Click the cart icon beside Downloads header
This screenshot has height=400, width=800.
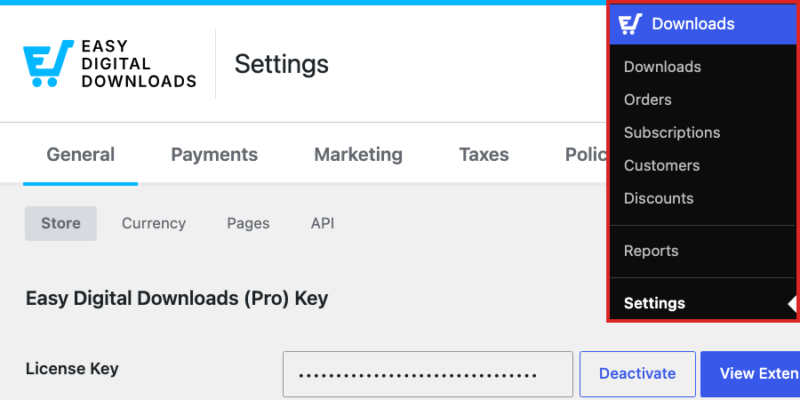tap(630, 24)
